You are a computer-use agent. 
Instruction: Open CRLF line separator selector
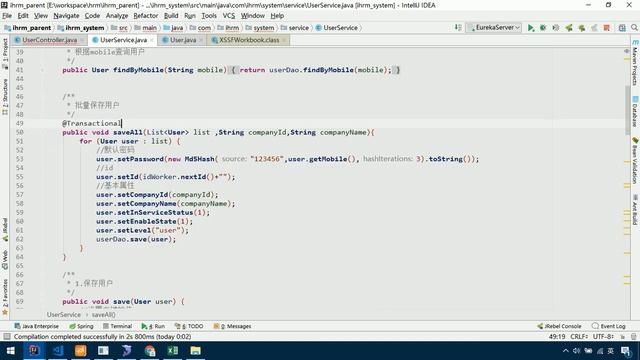click(579, 337)
